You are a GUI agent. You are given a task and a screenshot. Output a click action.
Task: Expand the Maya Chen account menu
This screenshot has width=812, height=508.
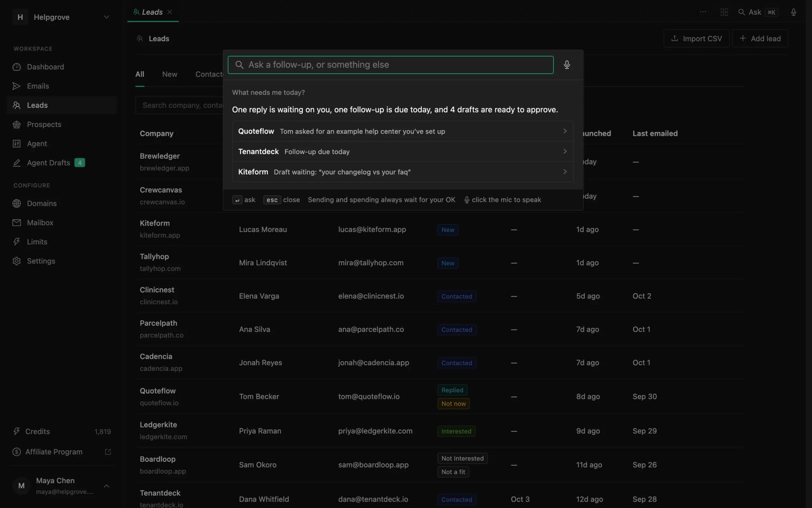point(106,486)
